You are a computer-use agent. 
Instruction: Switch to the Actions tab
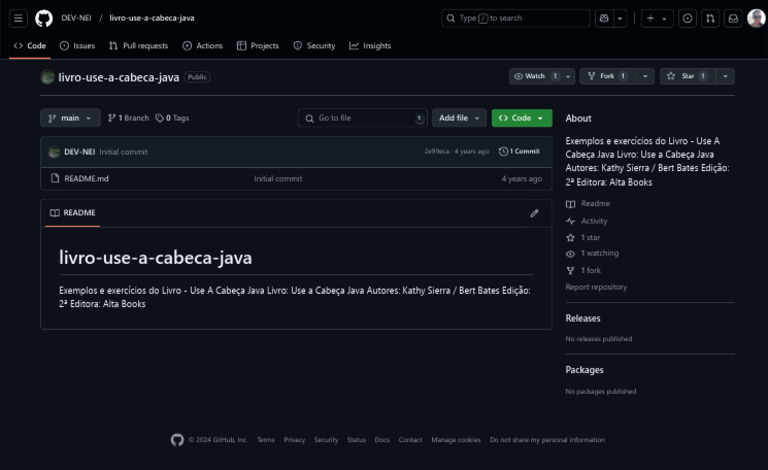[203, 46]
